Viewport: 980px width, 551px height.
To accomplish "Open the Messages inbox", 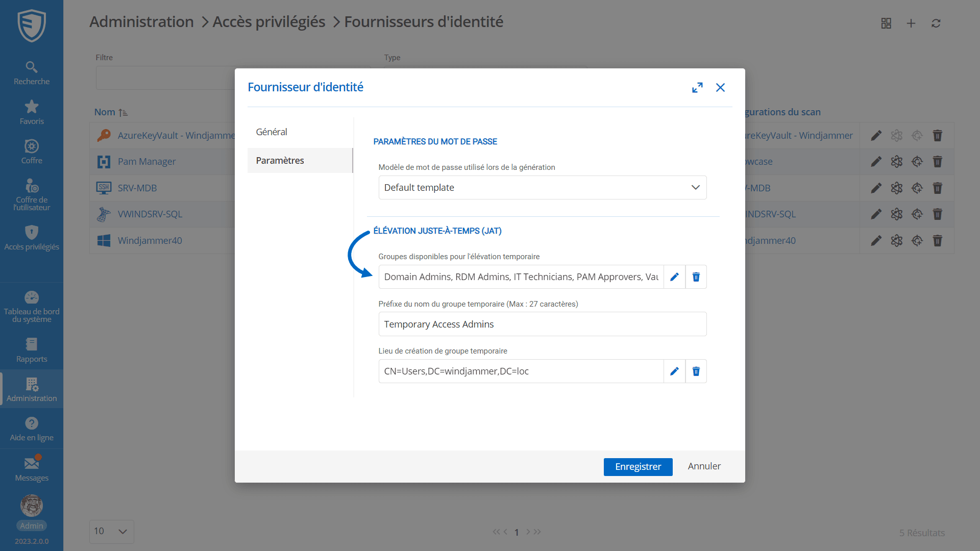I will (x=32, y=469).
